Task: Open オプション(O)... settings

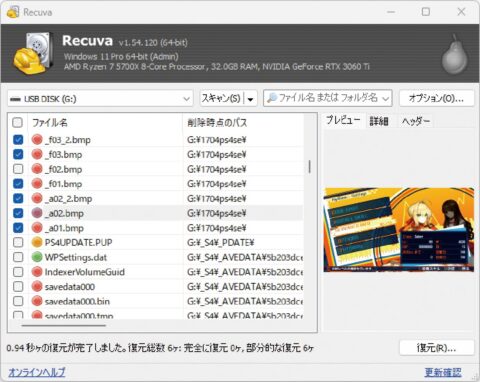Action: coord(436,98)
